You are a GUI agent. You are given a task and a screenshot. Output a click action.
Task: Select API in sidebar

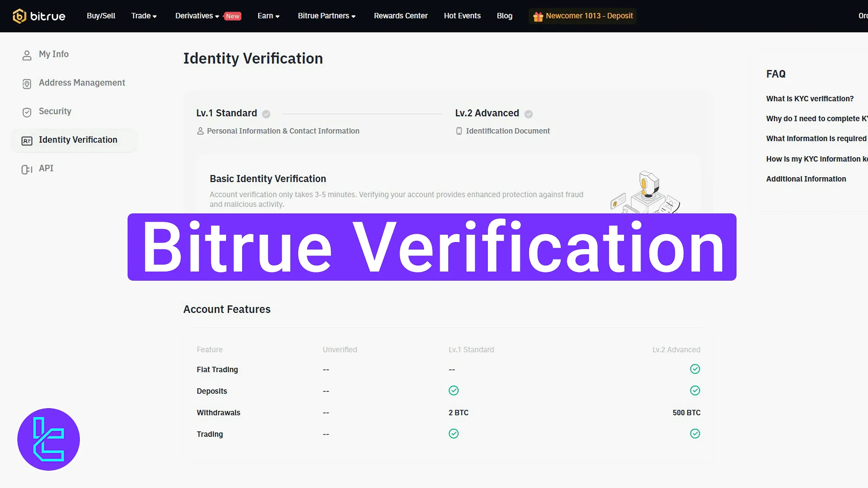pos(46,168)
